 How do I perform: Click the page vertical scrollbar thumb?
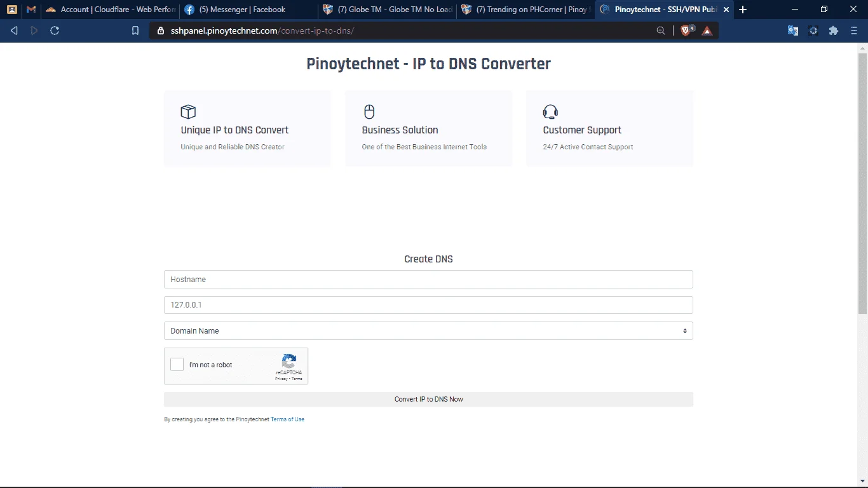click(862, 184)
